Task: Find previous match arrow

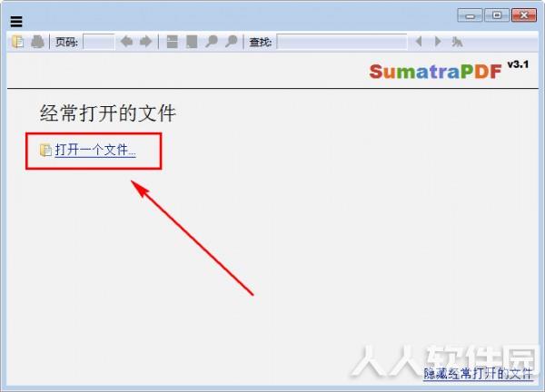Action: tap(419, 42)
